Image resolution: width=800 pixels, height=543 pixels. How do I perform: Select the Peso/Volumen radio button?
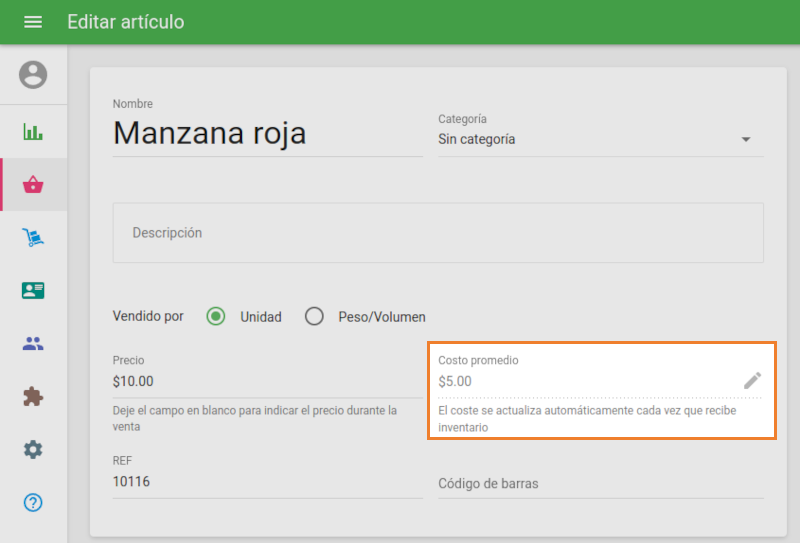click(315, 317)
